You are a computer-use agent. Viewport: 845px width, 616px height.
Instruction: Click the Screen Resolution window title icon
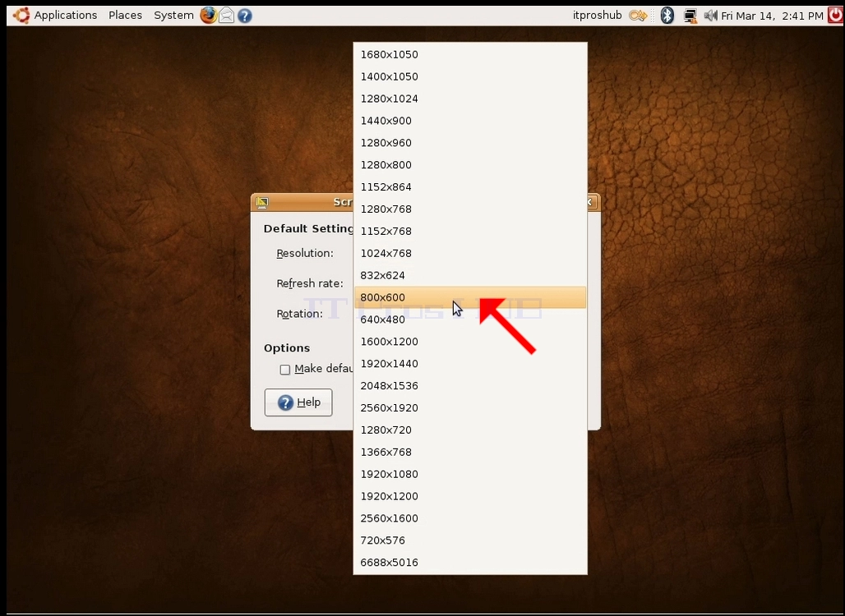[262, 202]
